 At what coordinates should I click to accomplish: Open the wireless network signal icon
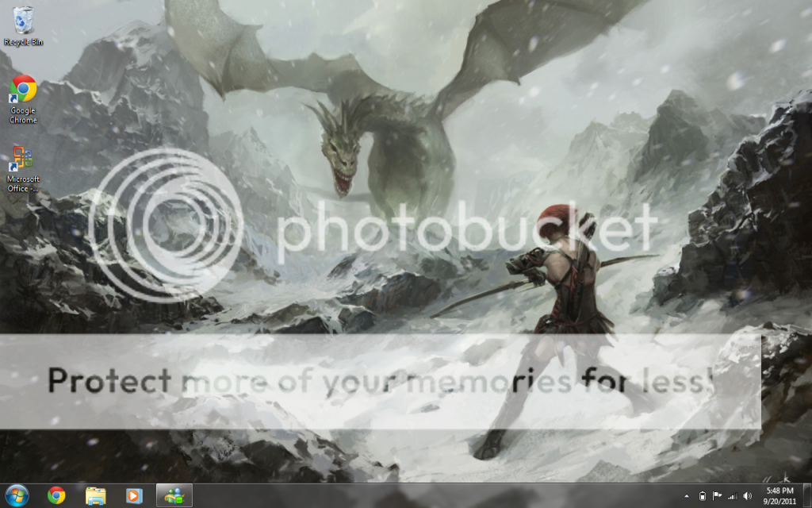tap(732, 496)
